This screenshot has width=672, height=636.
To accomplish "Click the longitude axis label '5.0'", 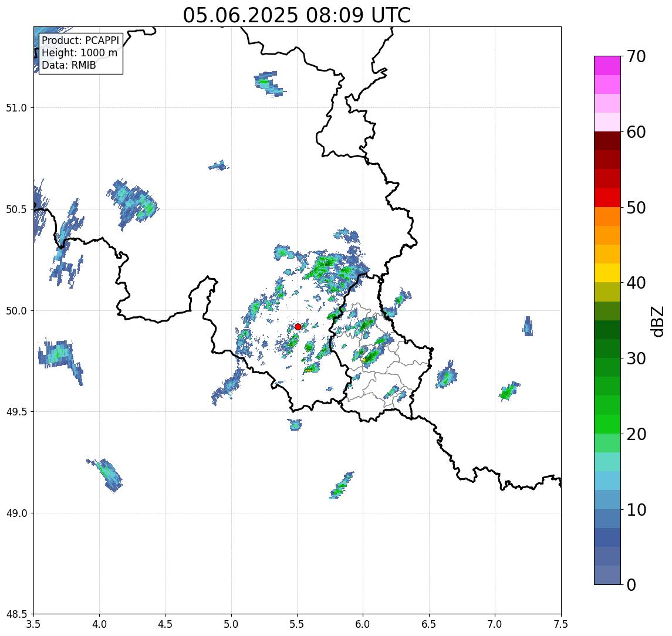I will [x=231, y=624].
